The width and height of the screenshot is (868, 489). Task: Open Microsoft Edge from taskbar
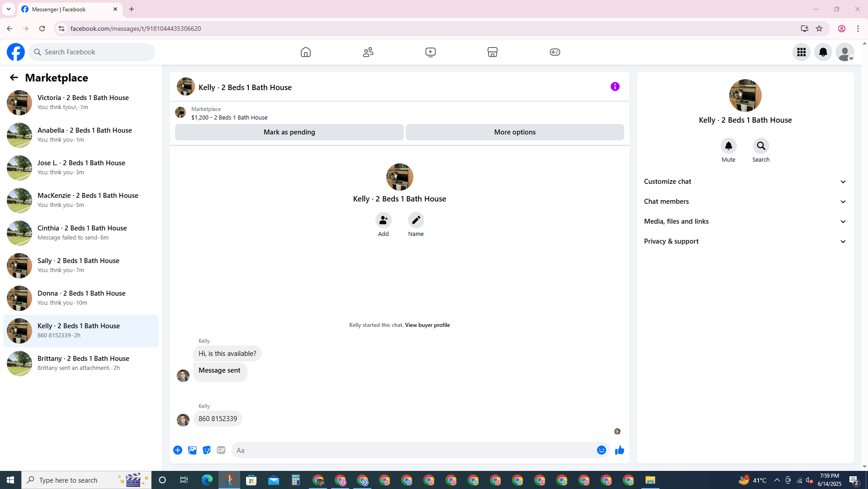[x=207, y=480]
